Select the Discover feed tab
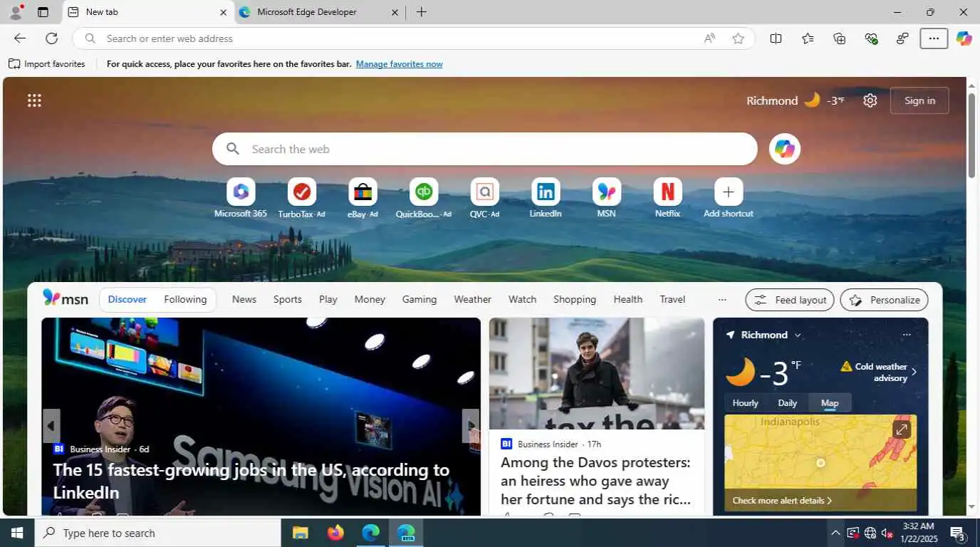 (x=127, y=299)
